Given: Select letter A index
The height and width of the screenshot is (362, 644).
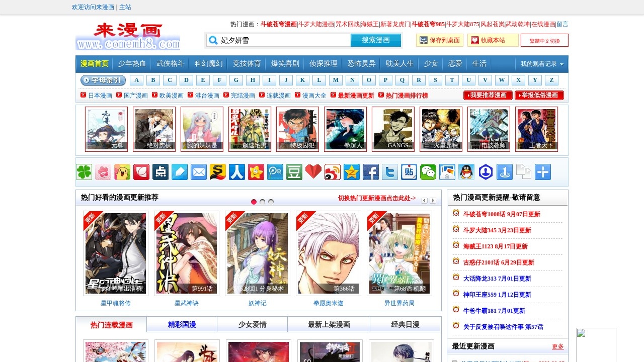Looking at the screenshot, I should (137, 80).
